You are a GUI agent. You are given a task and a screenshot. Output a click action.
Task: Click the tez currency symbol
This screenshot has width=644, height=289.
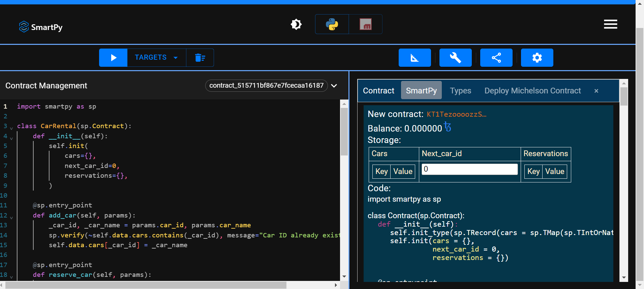[448, 127]
